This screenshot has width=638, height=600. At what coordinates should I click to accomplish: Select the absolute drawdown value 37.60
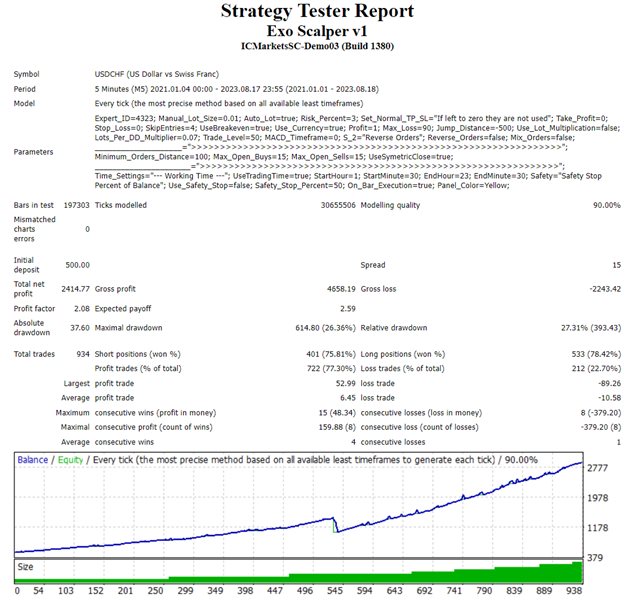point(80,328)
